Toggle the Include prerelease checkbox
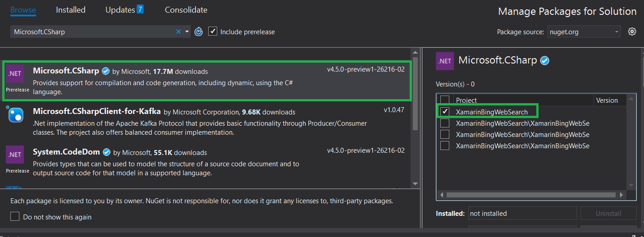Viewport: 644px width, 237px height. pos(213,32)
